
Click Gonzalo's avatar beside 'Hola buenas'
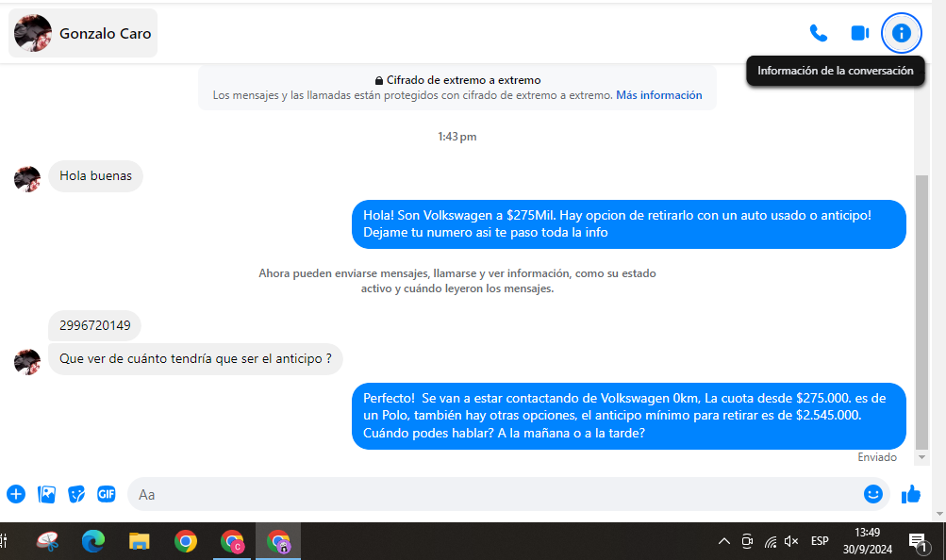coord(27,178)
